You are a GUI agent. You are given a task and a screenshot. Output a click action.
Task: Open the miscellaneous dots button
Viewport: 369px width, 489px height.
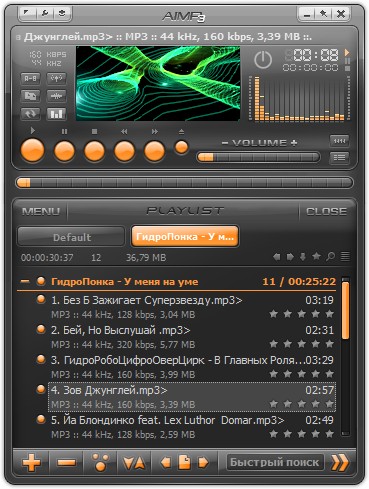tap(100, 462)
